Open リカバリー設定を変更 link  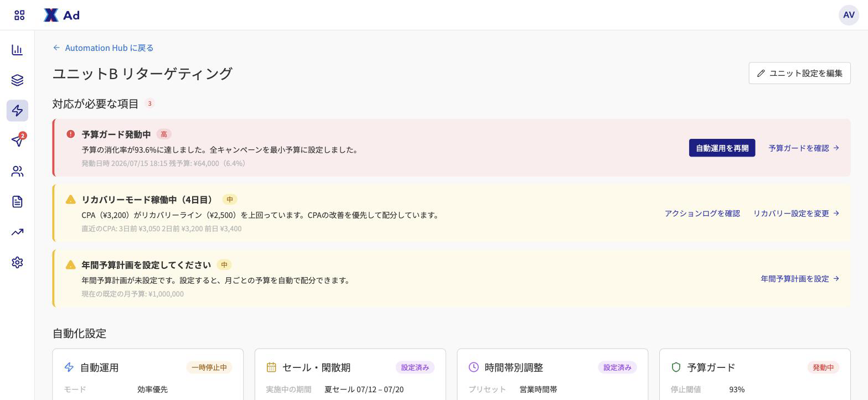(796, 213)
